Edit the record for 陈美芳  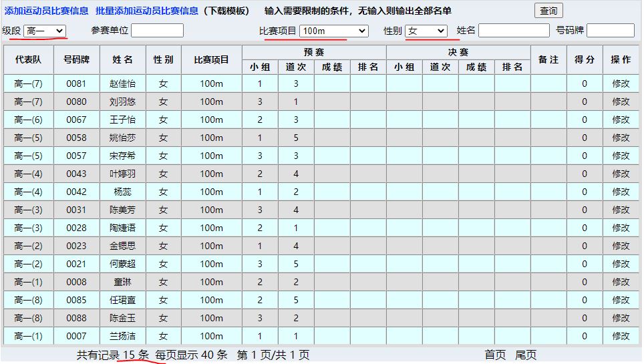click(x=621, y=210)
